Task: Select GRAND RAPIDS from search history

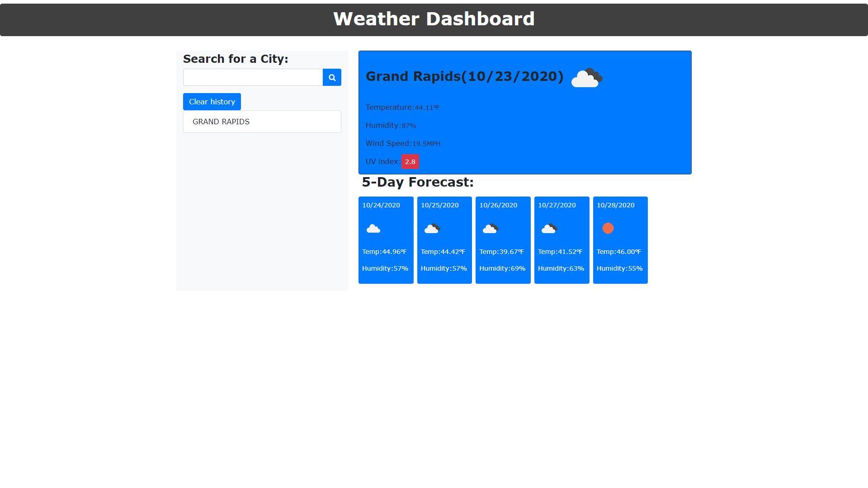Action: (221, 121)
